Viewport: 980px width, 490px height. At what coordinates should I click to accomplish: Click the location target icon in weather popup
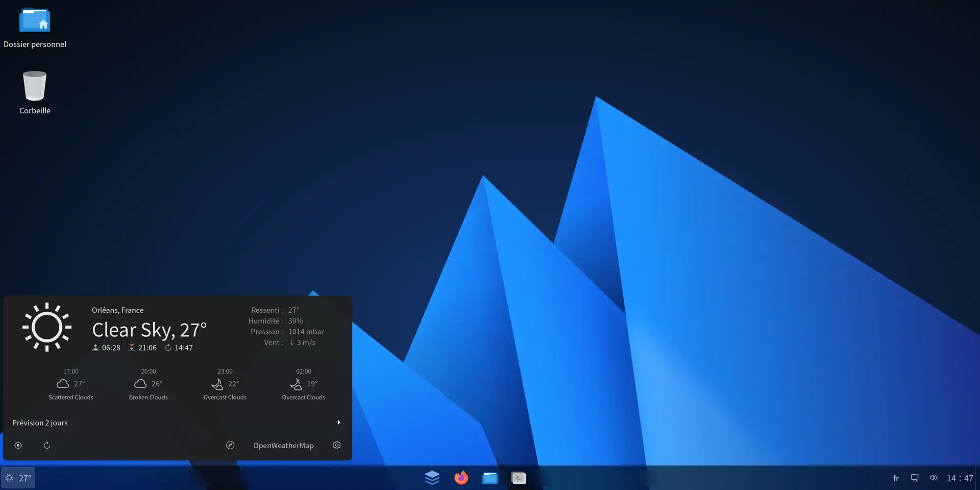(x=18, y=446)
